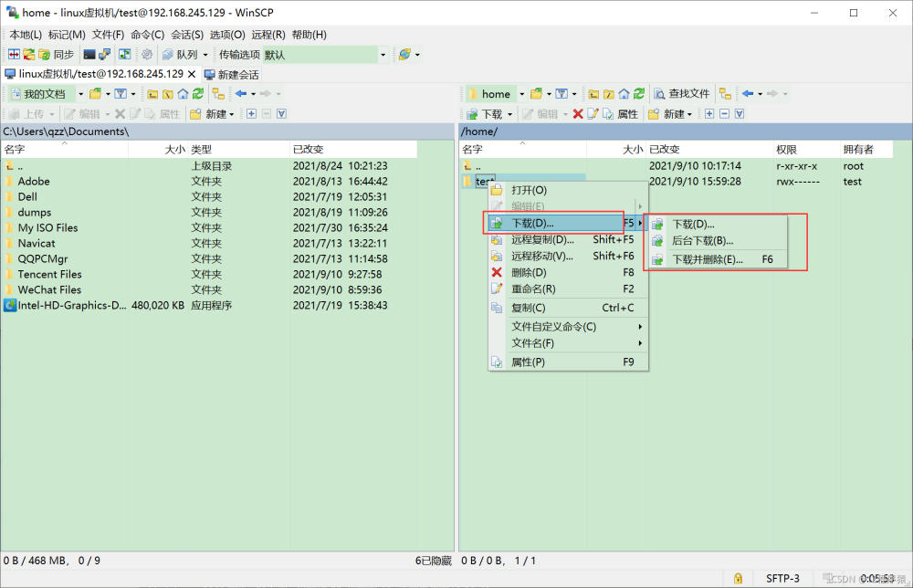Open the terminal console icon in main toolbar

pyautogui.click(x=89, y=55)
